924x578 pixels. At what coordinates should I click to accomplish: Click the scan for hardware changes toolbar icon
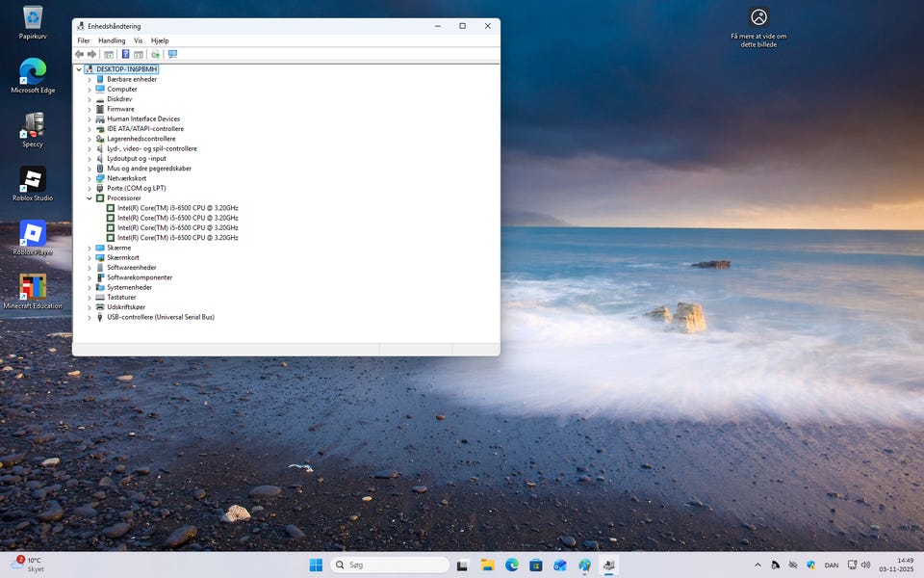click(x=155, y=54)
